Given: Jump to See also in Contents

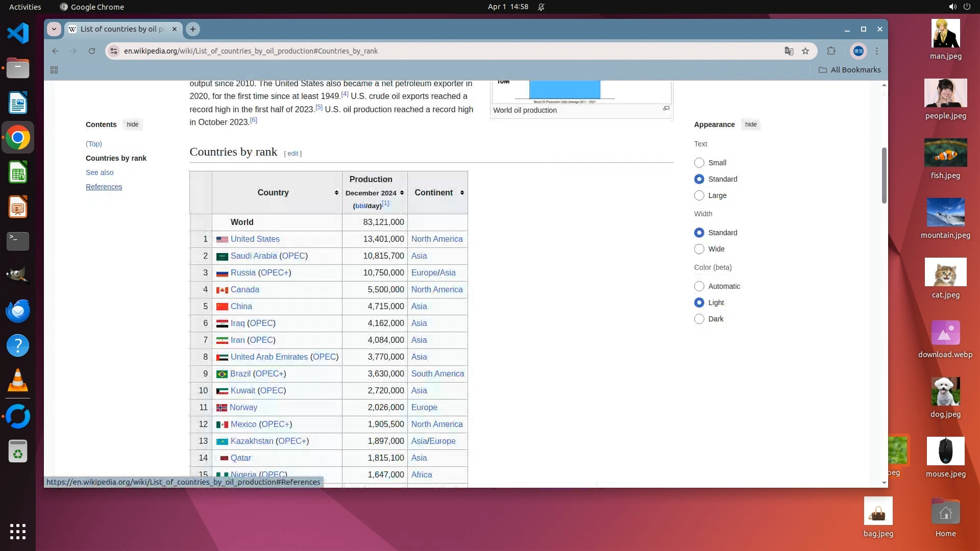Looking at the screenshot, I should (100, 172).
